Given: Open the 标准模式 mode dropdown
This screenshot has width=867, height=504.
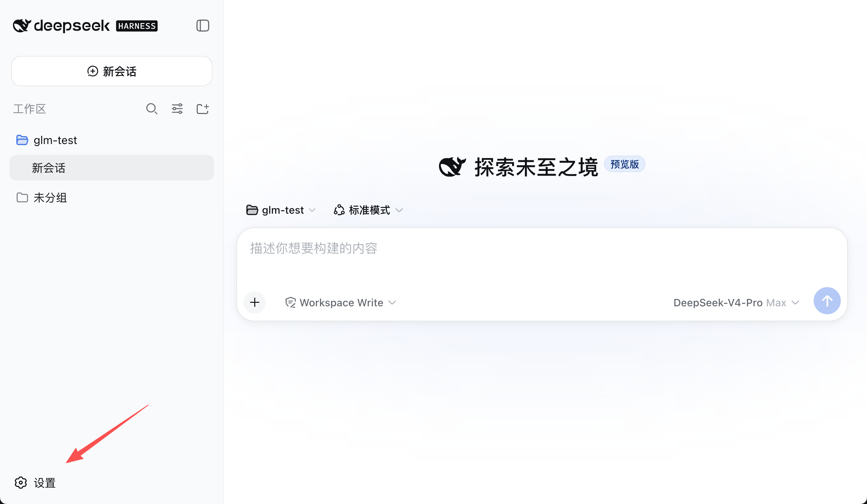Looking at the screenshot, I should [368, 210].
